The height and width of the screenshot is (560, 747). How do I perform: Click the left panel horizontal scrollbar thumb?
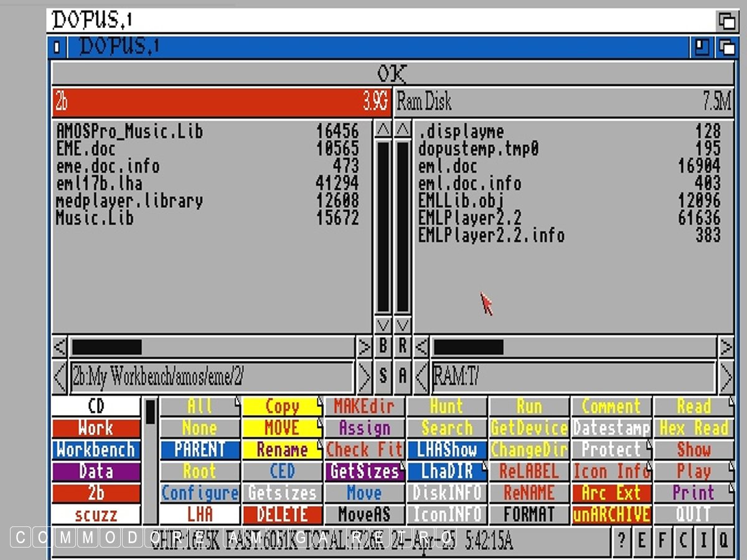[106, 347]
